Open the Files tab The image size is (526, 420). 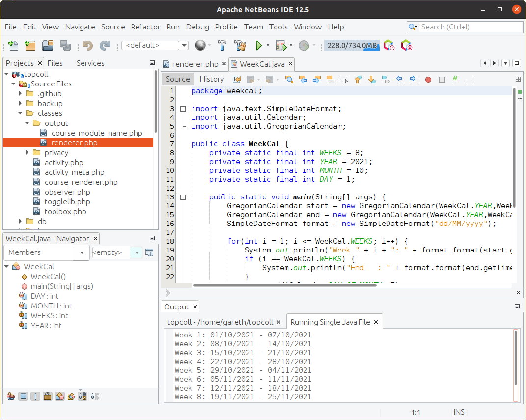click(x=55, y=63)
